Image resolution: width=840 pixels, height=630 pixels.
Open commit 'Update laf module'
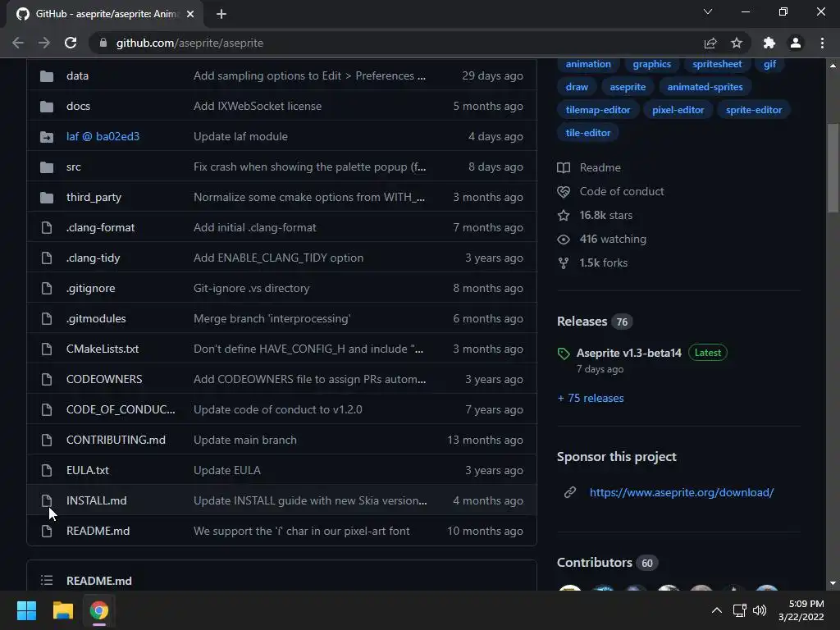tap(240, 137)
